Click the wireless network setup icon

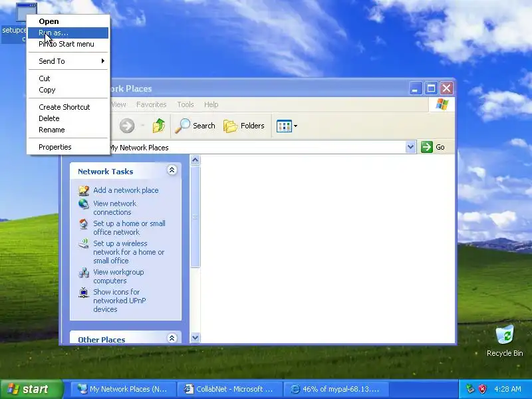pyautogui.click(x=84, y=244)
